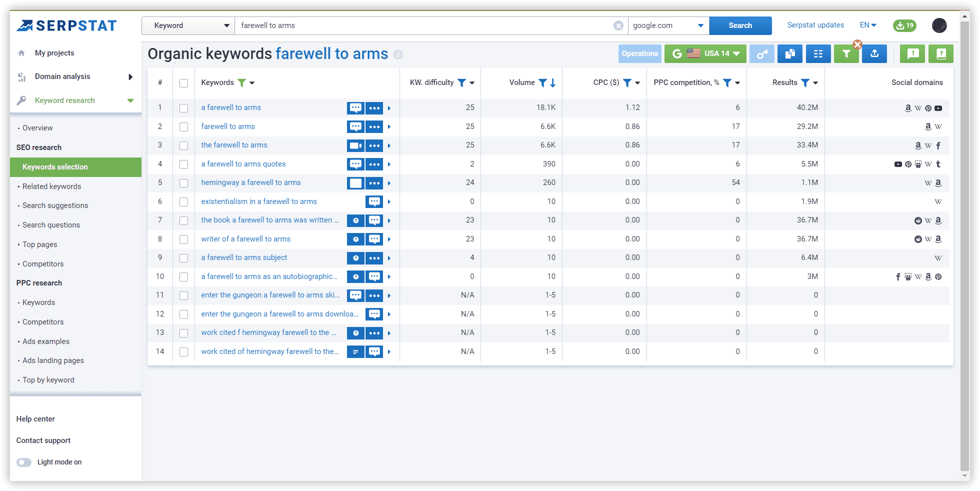The image size is (980, 491).
Task: Go to Top pages
Action: pyautogui.click(x=39, y=244)
